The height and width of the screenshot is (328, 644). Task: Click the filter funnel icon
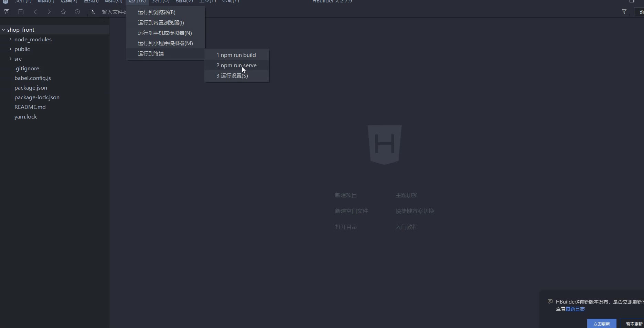point(624,12)
